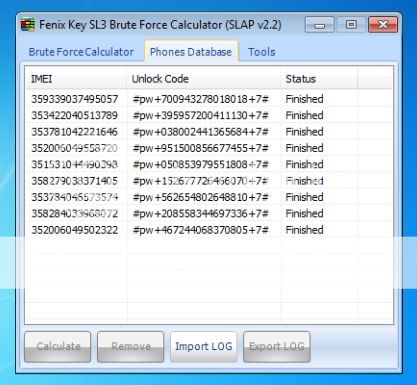Click unlock code #pw+050853979551808+7#

point(200,165)
